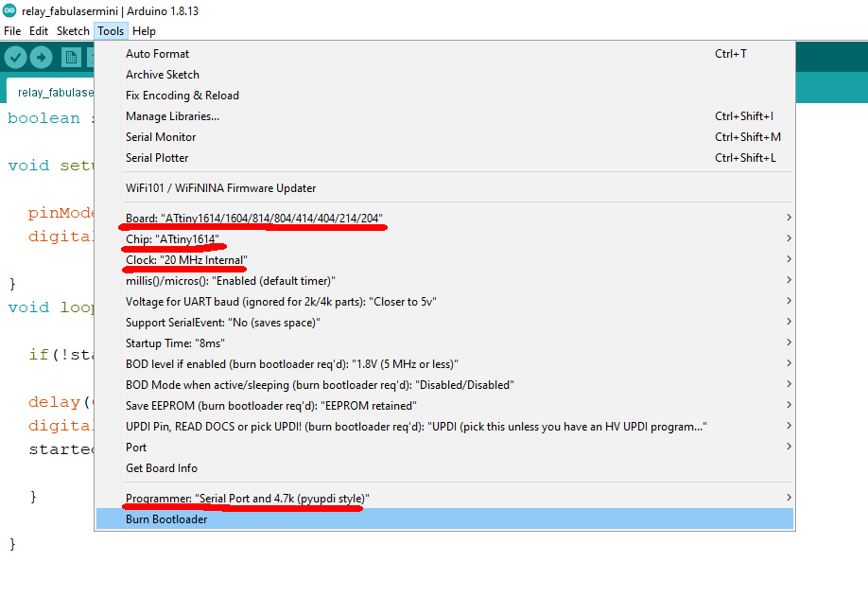
Task: Open the Edit menu
Action: [x=39, y=31]
